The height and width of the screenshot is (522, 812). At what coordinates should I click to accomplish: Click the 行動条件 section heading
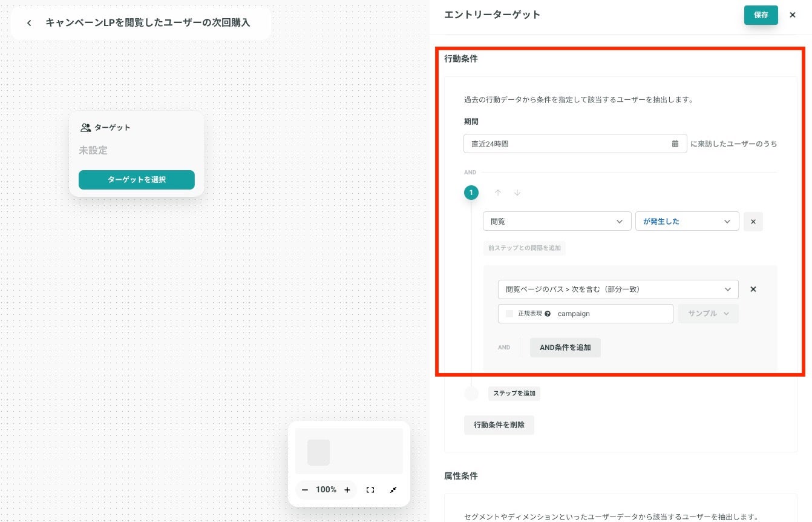coord(461,59)
